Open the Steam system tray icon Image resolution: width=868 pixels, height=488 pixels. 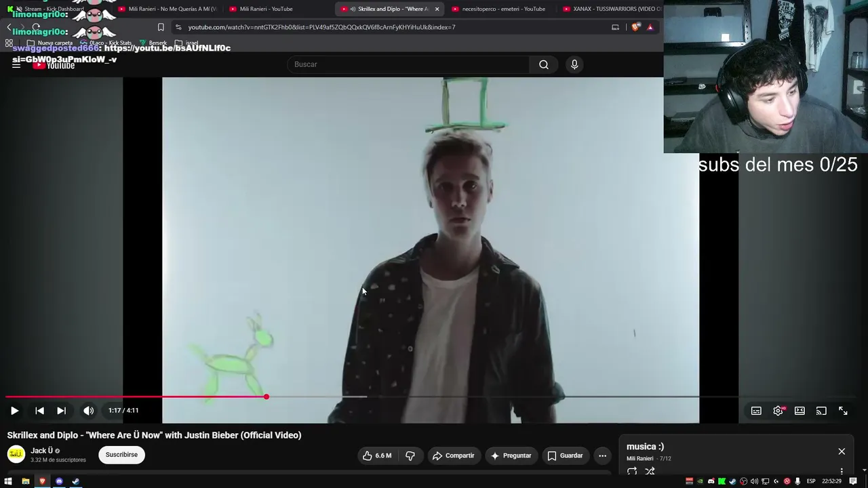732,481
